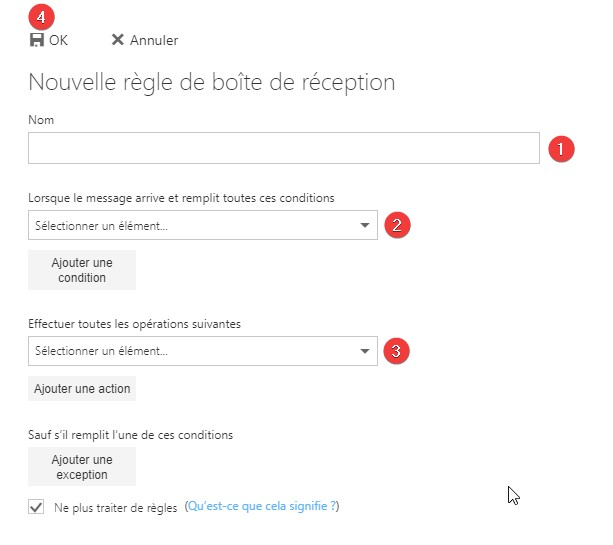The height and width of the screenshot is (545, 613).
Task: Open the Qu'est-ce que cela signifie link
Action: [263, 507]
